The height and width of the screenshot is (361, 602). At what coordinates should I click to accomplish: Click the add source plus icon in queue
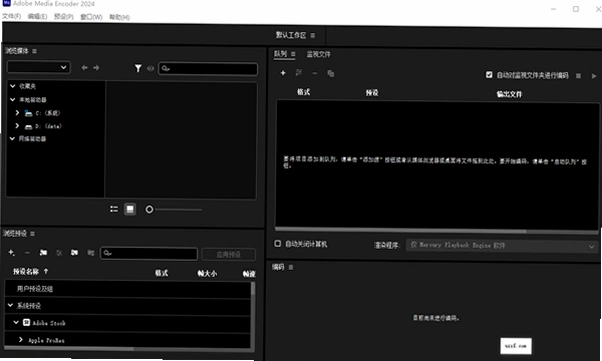tap(283, 73)
